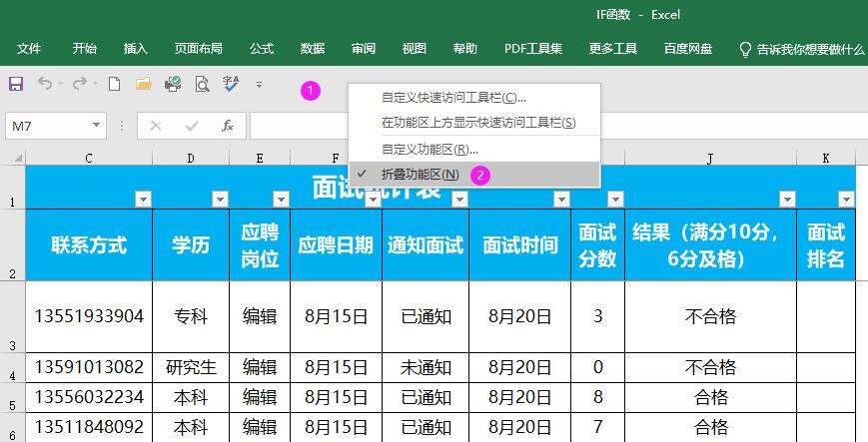Toggle the checked 折叠功能区(N) menu entry
868x442 pixels.
(x=474, y=175)
